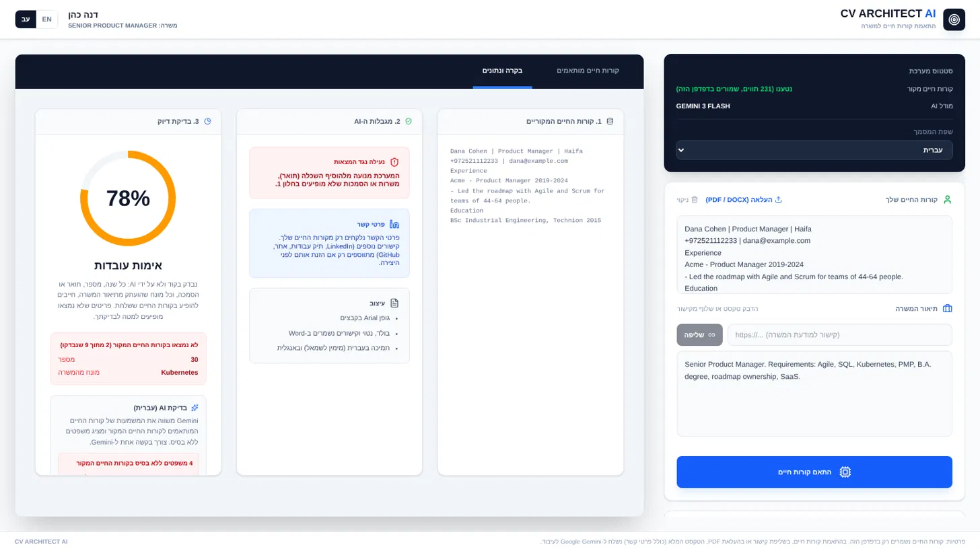Click the document icon by עיצוב
This screenshot has width=980, height=551.
394,303
